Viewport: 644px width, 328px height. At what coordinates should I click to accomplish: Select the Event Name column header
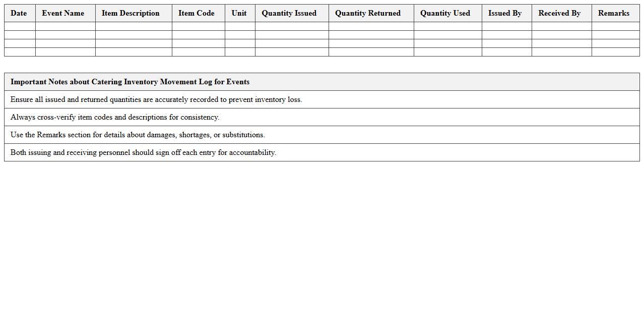(x=63, y=13)
